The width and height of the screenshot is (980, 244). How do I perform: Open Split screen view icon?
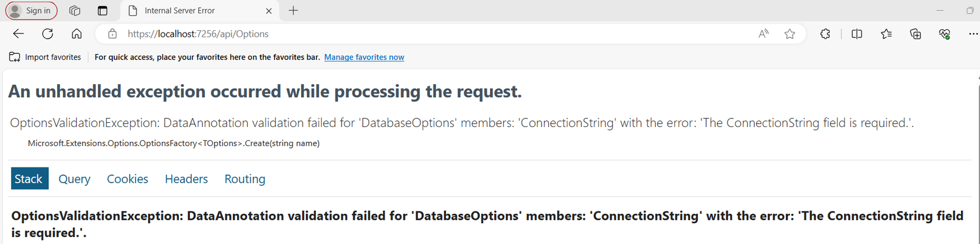856,34
